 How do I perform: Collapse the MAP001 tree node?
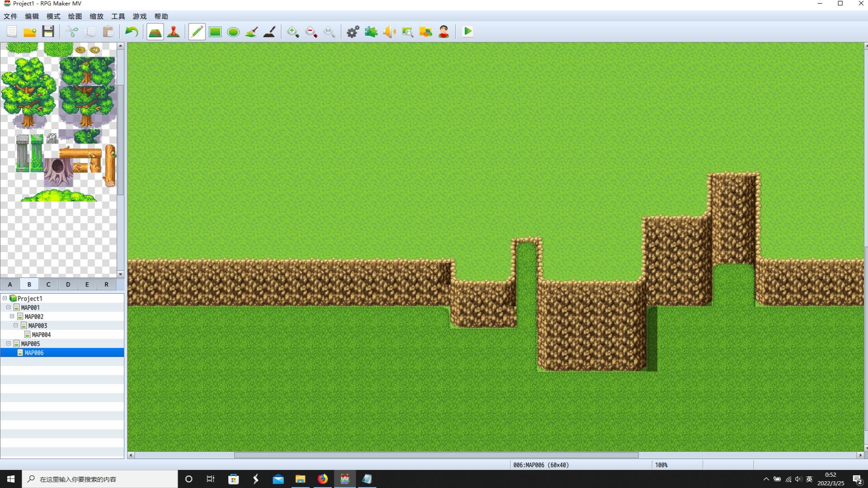8,307
